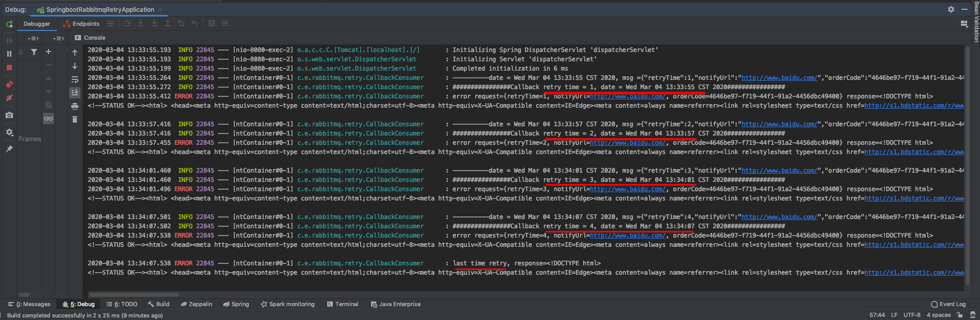Click 'Completed initialization in 6 ms' log line
Image resolution: width=980 pixels, height=320 pixels.
click(x=510, y=69)
